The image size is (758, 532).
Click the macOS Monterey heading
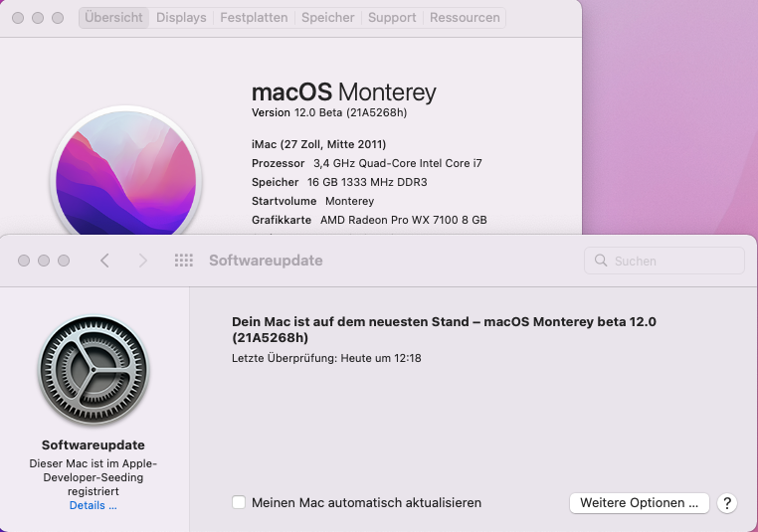pos(344,91)
